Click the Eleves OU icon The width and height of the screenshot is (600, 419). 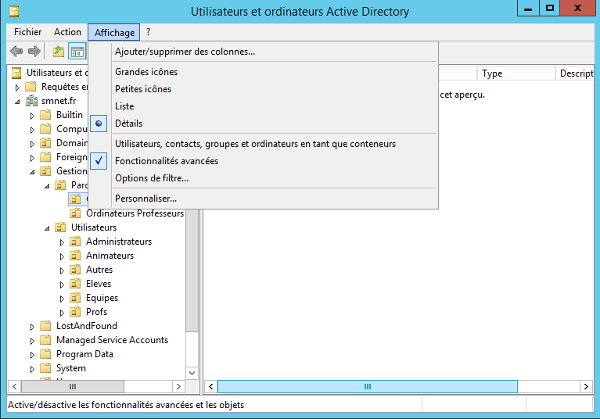(x=75, y=284)
